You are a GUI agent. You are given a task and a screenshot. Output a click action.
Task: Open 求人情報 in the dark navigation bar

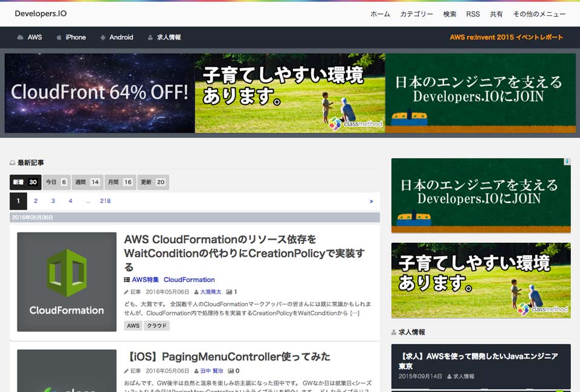[169, 37]
